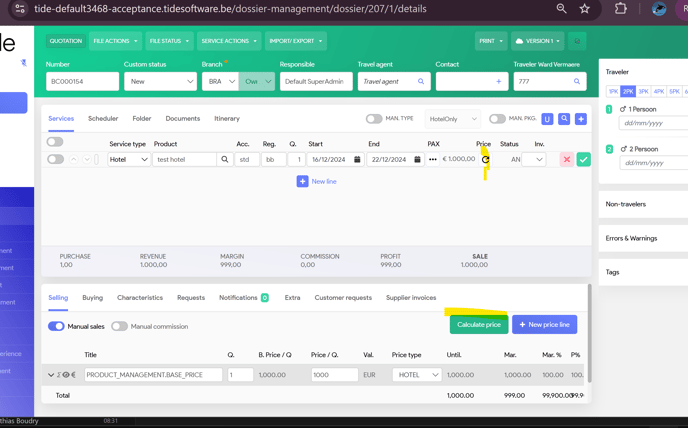The image size is (688, 428).
Task: Bookmark this page with the star icon
Action: coord(585,9)
